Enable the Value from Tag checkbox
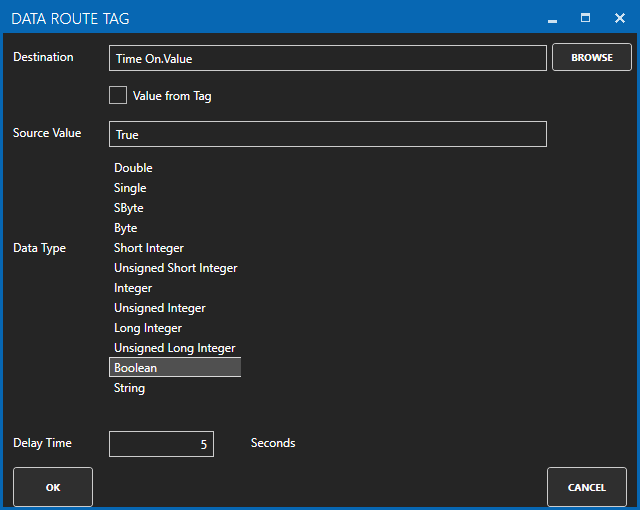The image size is (640, 510). [x=118, y=96]
